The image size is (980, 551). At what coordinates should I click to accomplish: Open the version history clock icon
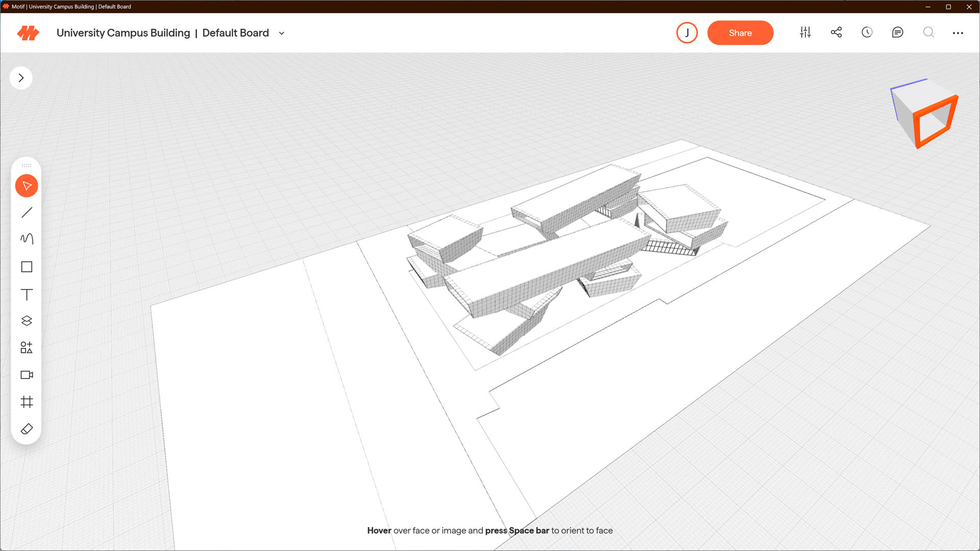click(x=867, y=33)
